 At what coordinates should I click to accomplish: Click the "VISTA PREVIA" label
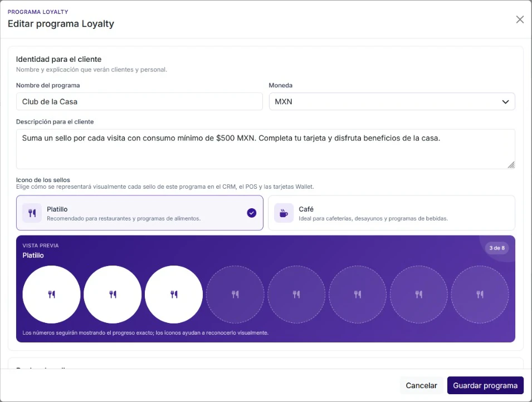pyautogui.click(x=41, y=246)
